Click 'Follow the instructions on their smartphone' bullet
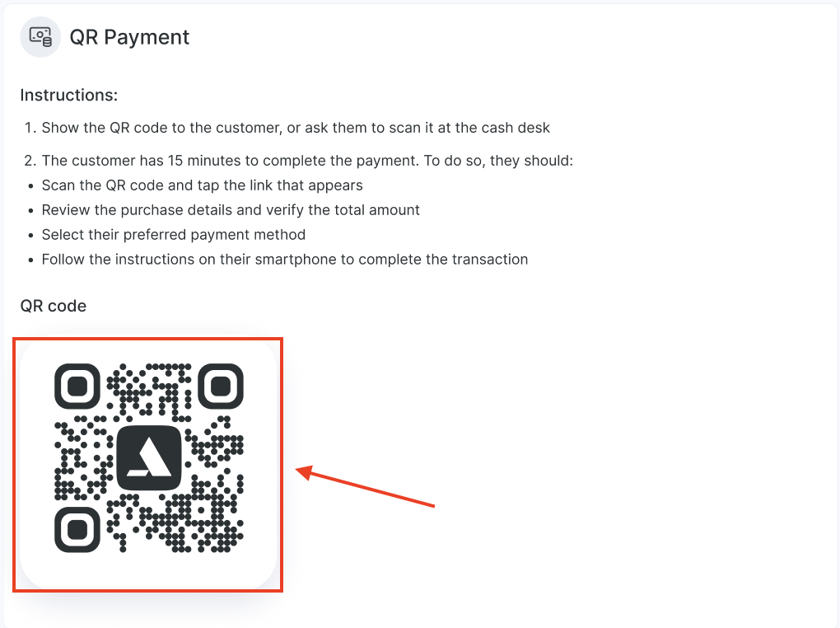Viewport: 840px width, 628px height. point(285,259)
